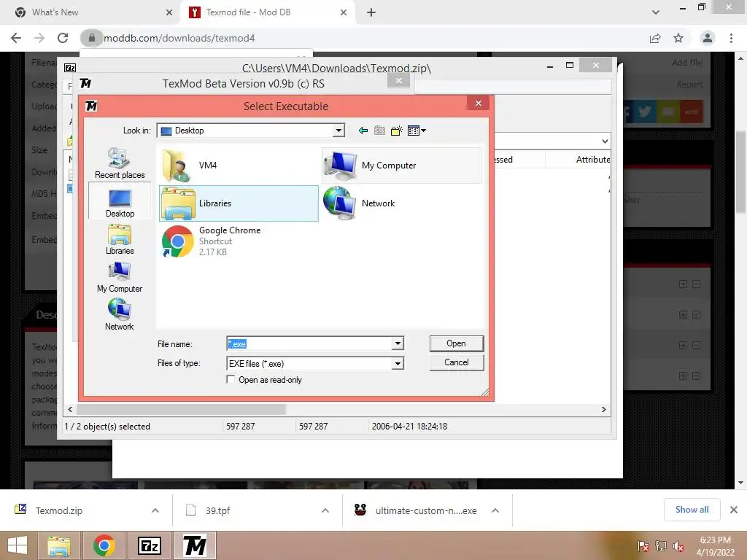Expand the Files of type dropdown

[x=398, y=364]
